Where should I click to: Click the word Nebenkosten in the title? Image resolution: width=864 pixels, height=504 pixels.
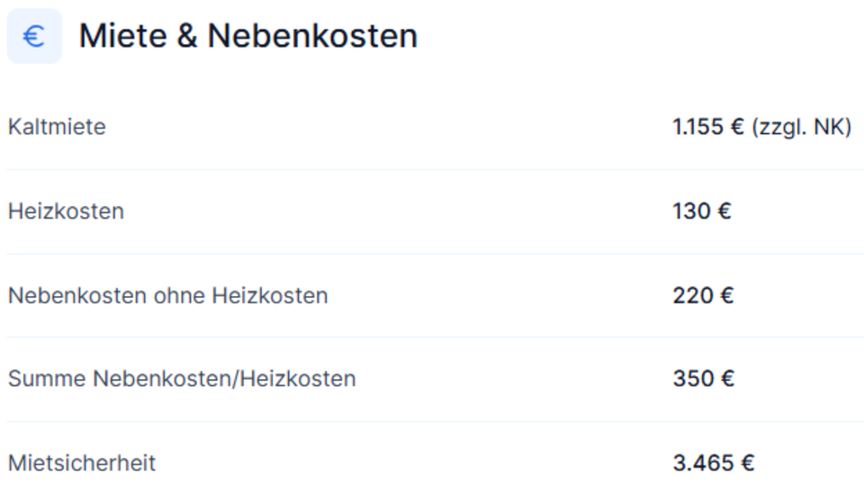click(312, 36)
